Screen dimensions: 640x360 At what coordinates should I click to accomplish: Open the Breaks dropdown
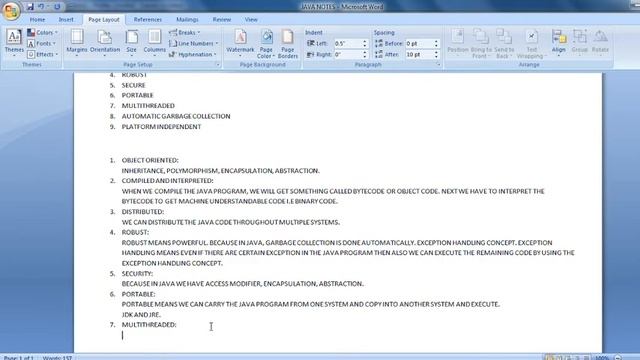click(x=184, y=32)
